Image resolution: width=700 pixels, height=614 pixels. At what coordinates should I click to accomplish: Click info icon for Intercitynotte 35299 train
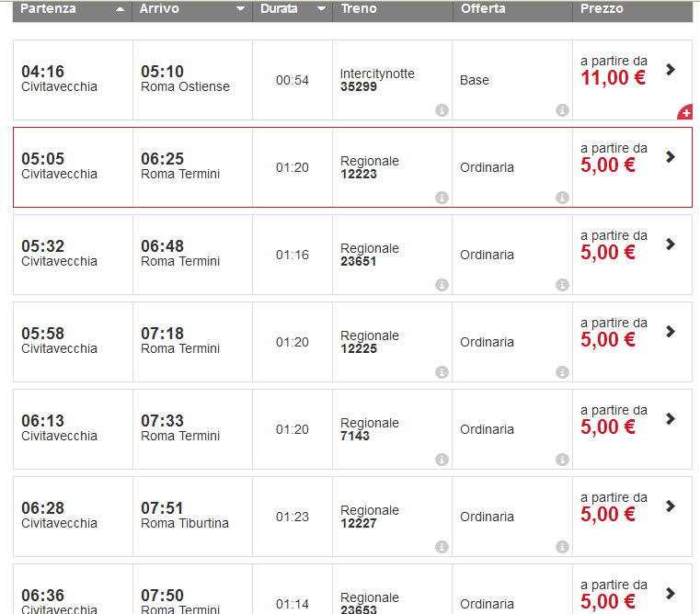tap(442, 110)
